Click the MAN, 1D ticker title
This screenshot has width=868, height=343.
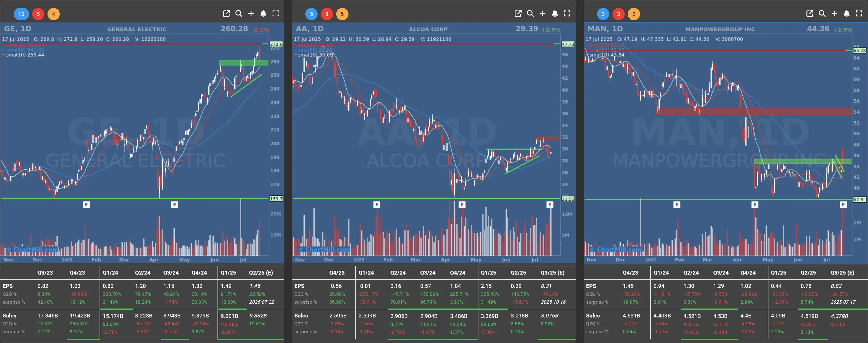[605, 29]
